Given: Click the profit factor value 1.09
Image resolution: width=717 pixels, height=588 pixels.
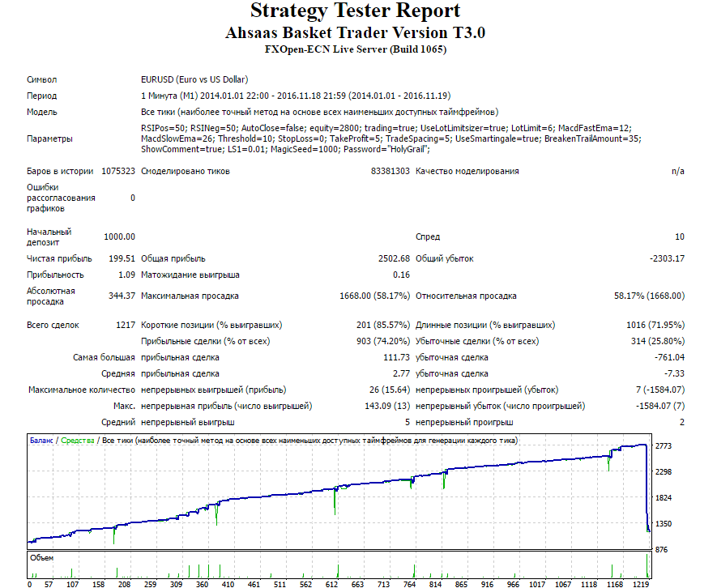Looking at the screenshot, I should tap(126, 275).
